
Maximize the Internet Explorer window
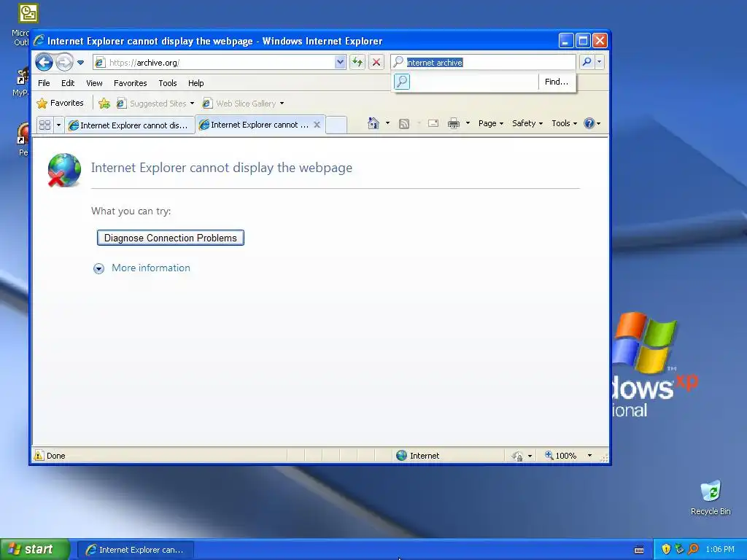click(x=583, y=41)
